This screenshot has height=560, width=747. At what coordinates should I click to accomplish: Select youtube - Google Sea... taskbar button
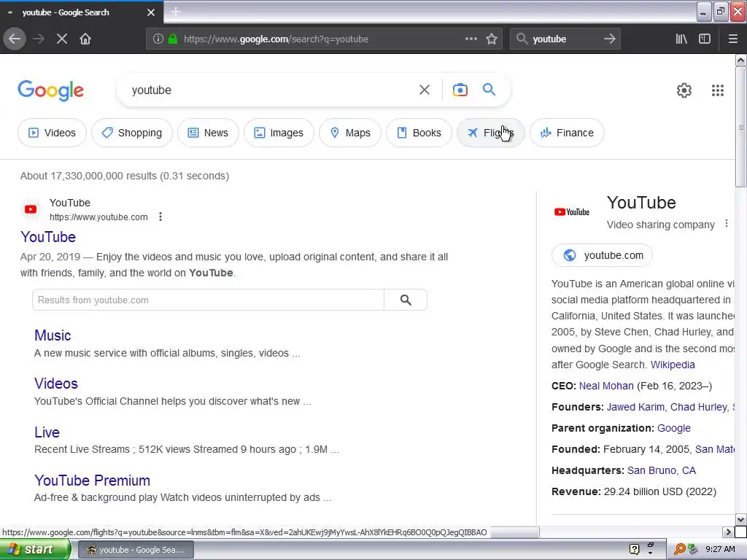click(x=135, y=550)
